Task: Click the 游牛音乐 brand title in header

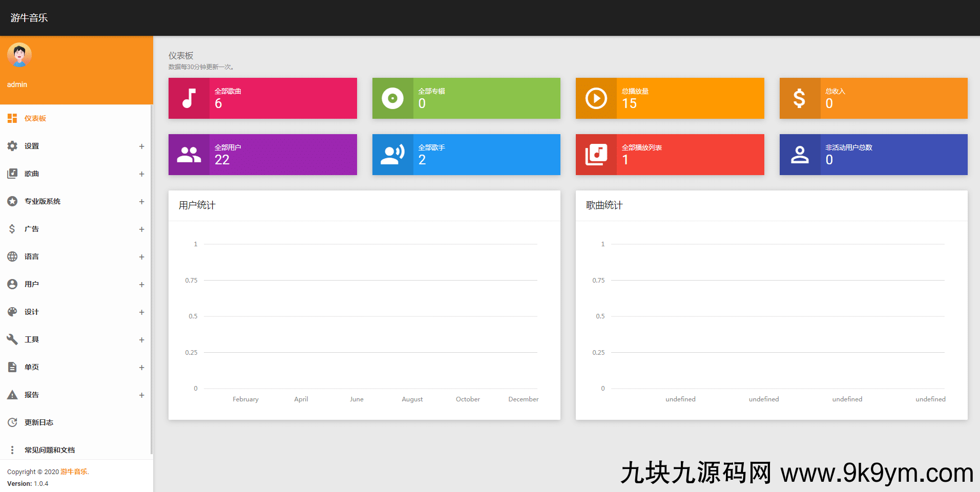Action: 29,18
